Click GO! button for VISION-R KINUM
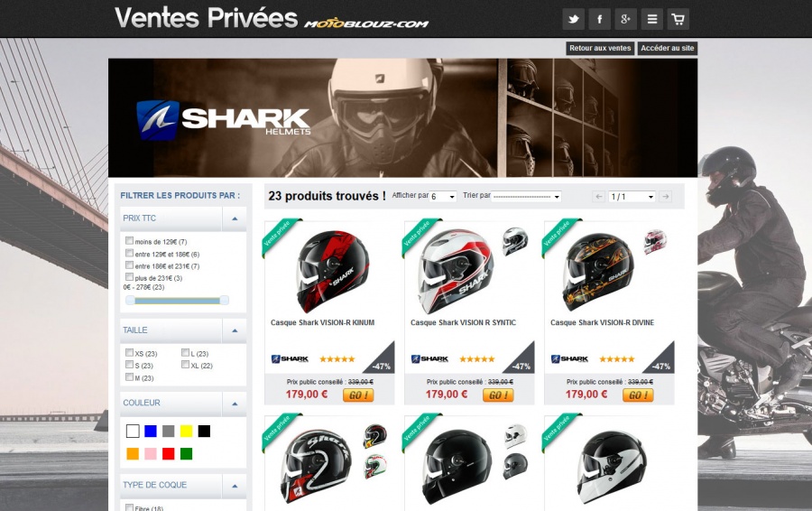 point(358,395)
